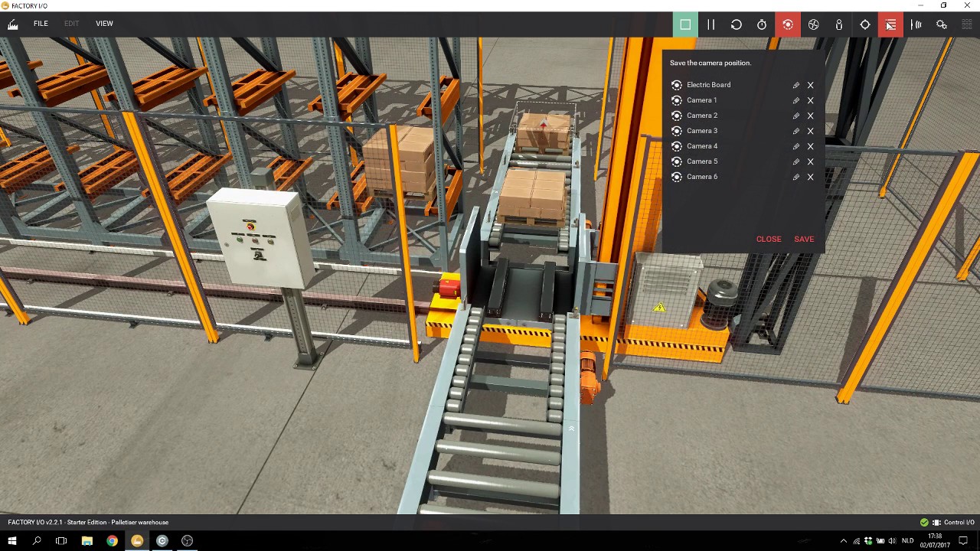Open Control I/O from the status bar
This screenshot has width=980, height=551.
953,523
